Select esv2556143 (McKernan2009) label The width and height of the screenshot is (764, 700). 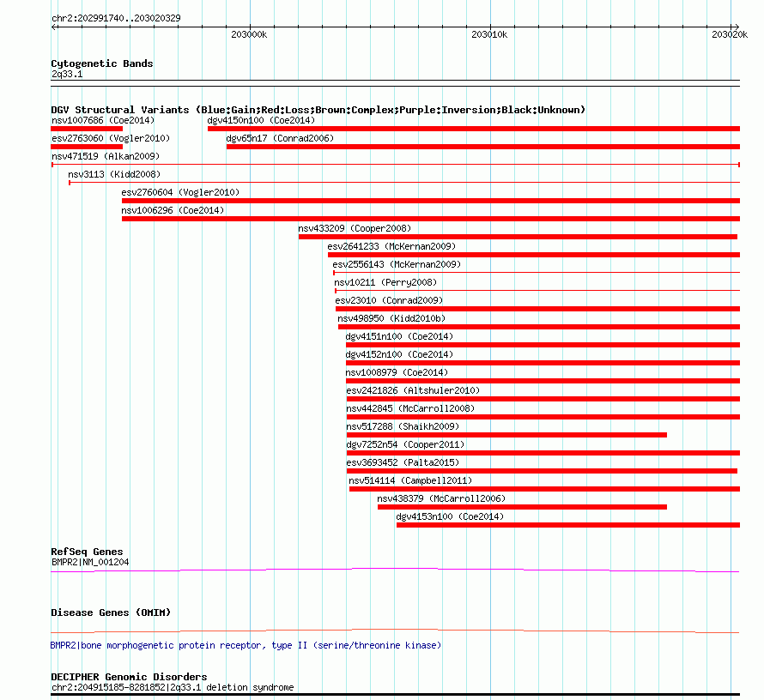397,264
